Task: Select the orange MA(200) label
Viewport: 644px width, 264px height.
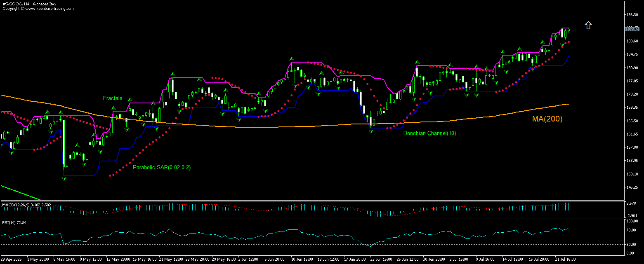Action: pyautogui.click(x=547, y=119)
